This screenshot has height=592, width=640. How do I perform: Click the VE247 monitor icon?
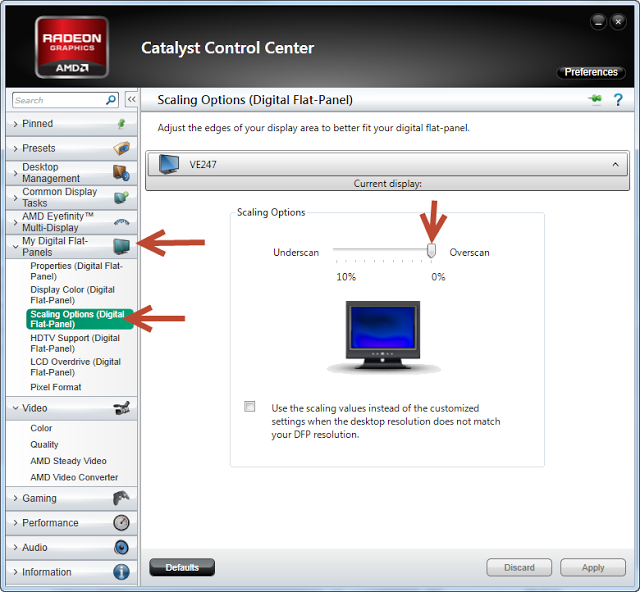click(x=169, y=164)
